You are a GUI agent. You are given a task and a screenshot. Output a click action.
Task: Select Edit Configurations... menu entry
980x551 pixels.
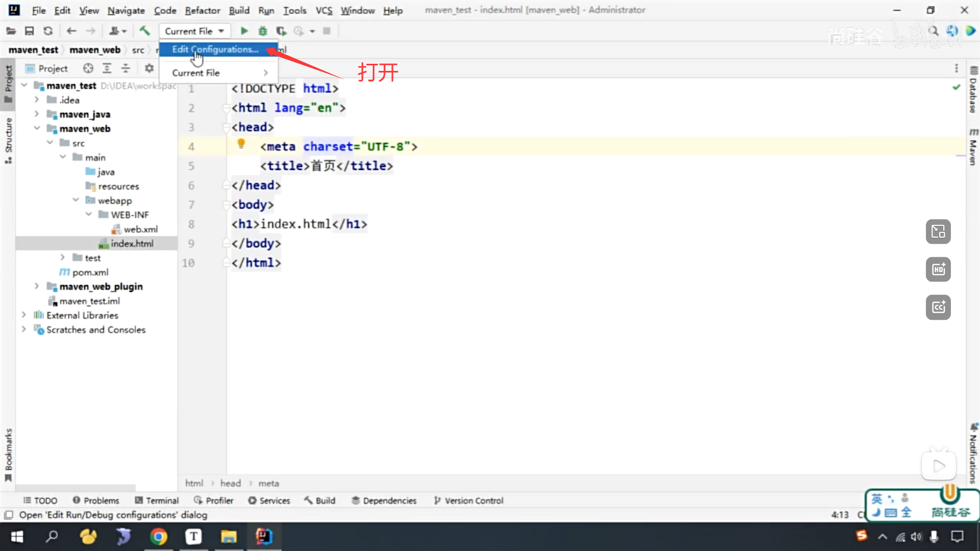click(215, 49)
